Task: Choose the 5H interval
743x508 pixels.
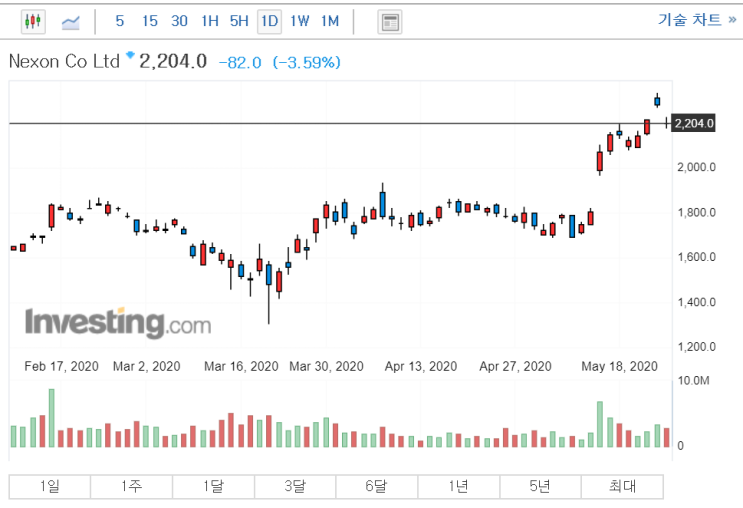Action: pos(239,21)
